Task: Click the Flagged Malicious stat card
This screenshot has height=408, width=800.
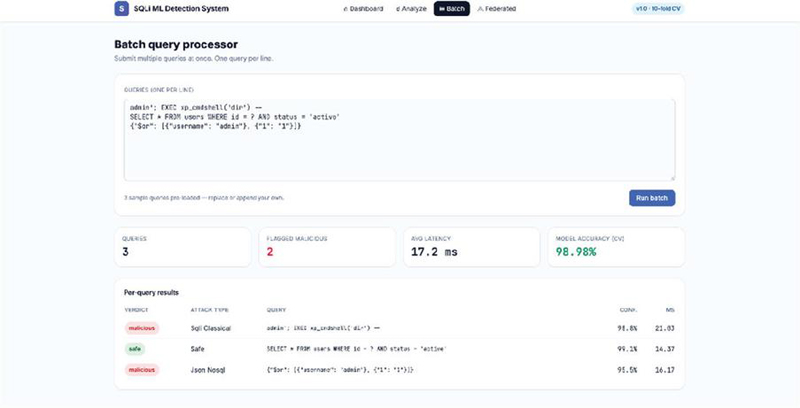Action: (327, 247)
